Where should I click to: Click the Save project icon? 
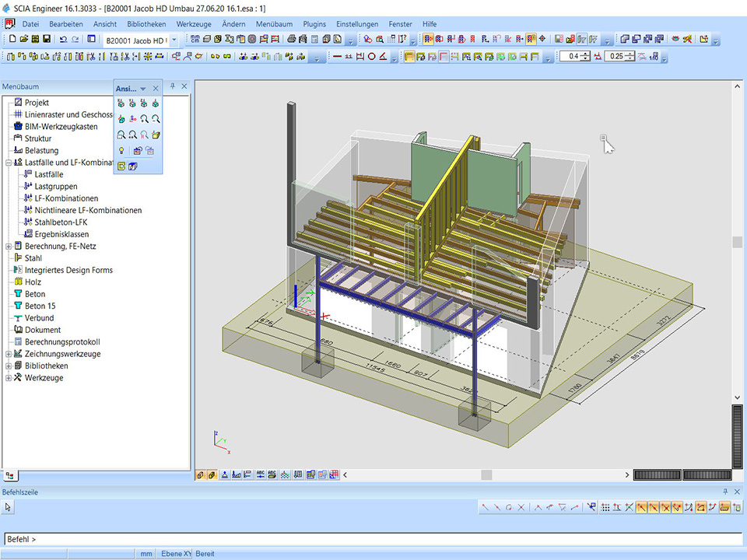(x=47, y=40)
